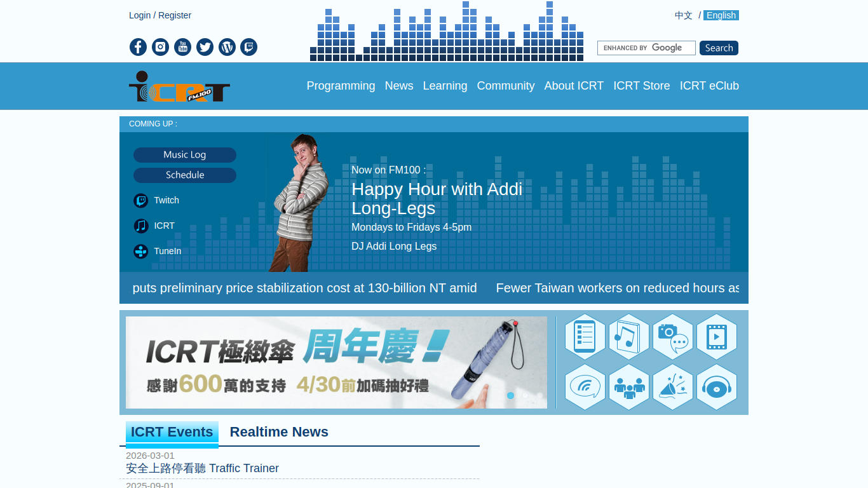Click the TuneIn link text
The width and height of the screenshot is (868, 488).
click(168, 251)
